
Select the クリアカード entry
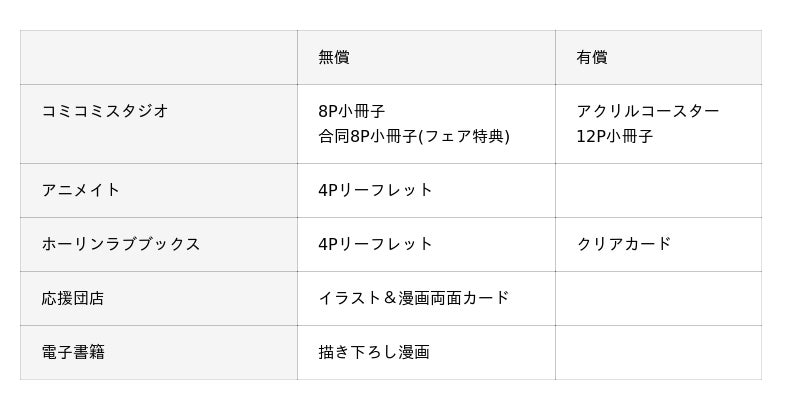click(x=623, y=244)
